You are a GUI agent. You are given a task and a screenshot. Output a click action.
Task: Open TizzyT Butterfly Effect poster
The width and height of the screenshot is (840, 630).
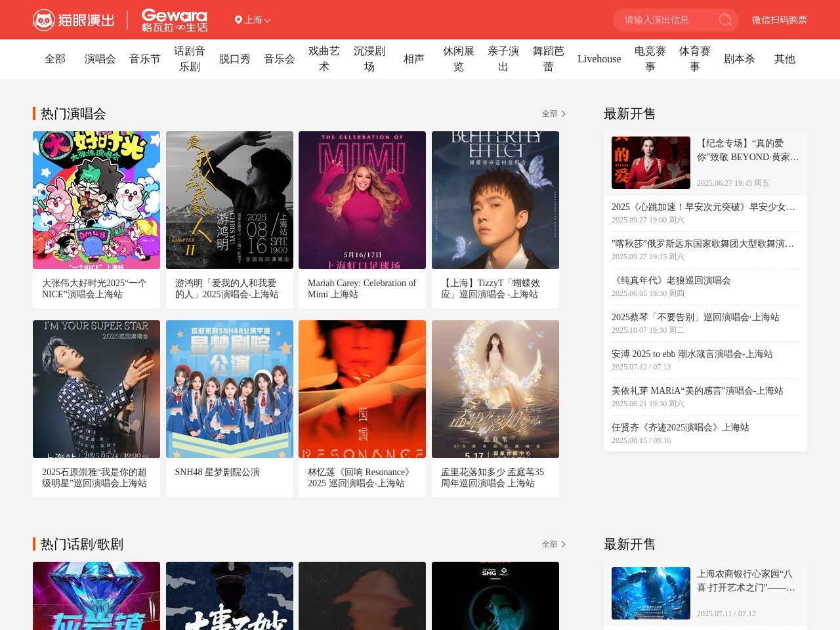tap(495, 200)
